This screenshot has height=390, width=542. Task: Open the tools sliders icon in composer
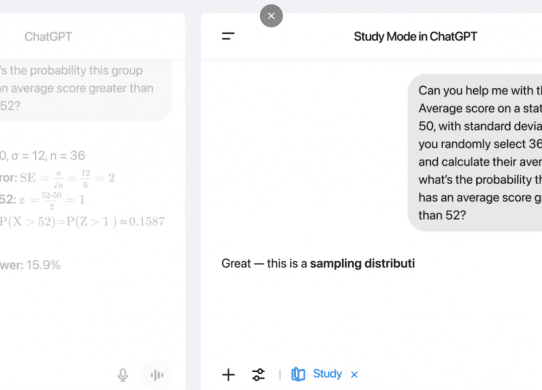(x=258, y=375)
